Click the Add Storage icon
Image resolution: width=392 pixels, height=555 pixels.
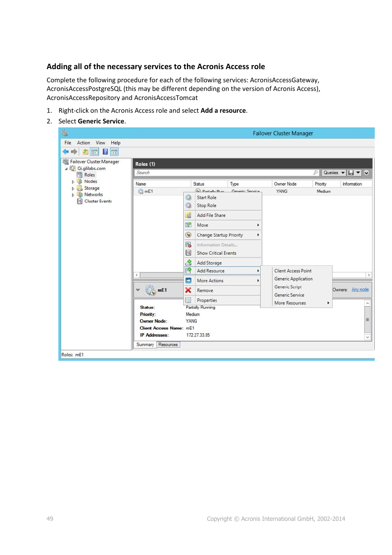(189, 262)
